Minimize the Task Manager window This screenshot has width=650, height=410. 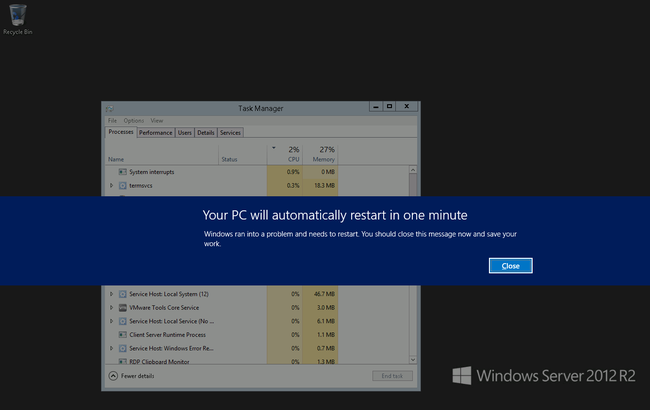click(x=376, y=107)
